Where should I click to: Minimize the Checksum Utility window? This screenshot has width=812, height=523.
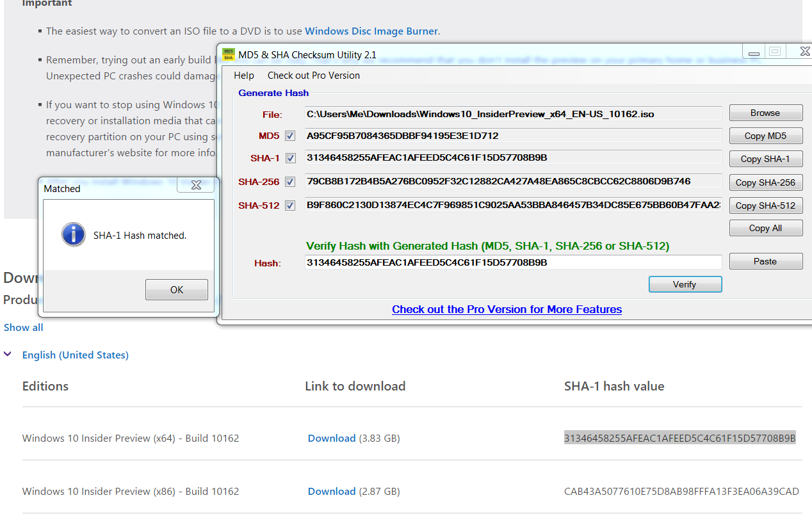752,51
